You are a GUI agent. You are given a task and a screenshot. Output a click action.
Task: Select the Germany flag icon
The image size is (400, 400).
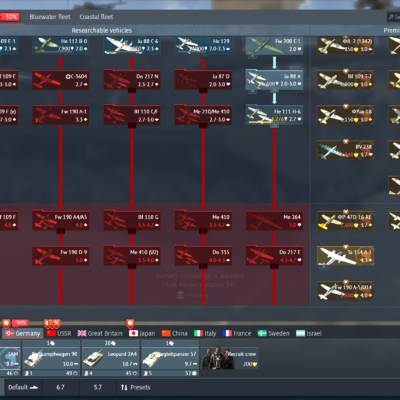point(9,333)
